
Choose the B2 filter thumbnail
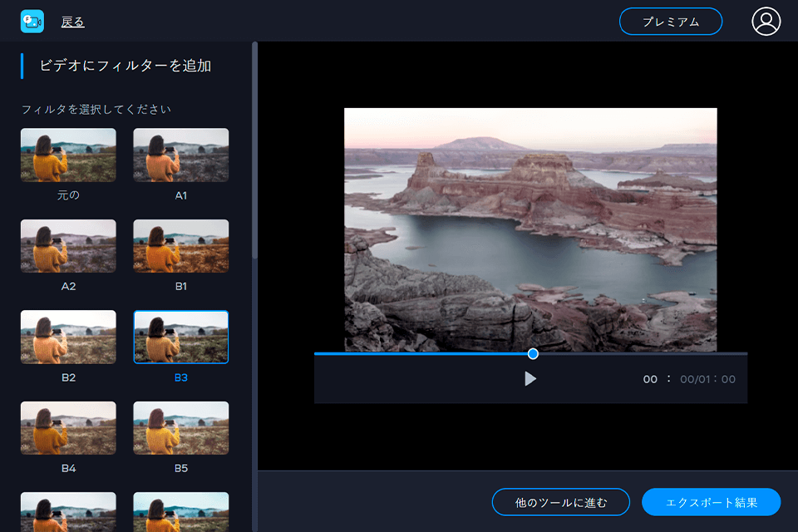click(x=68, y=337)
